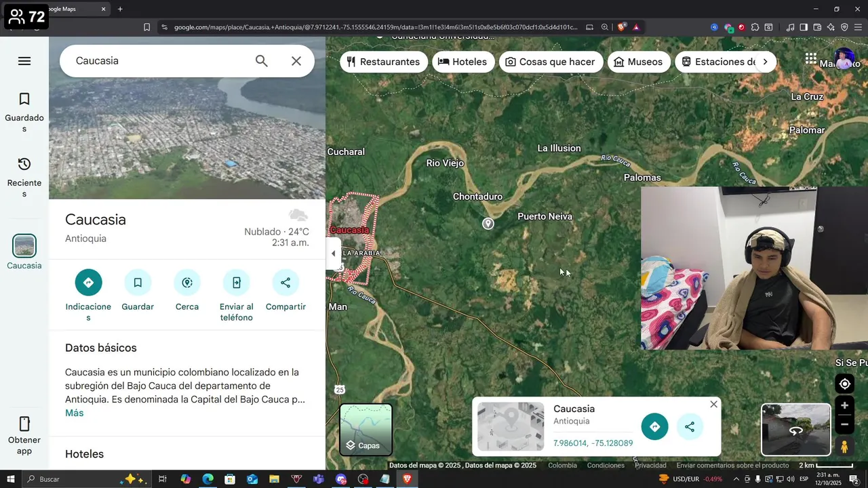Expand description with Más link

[x=75, y=413]
